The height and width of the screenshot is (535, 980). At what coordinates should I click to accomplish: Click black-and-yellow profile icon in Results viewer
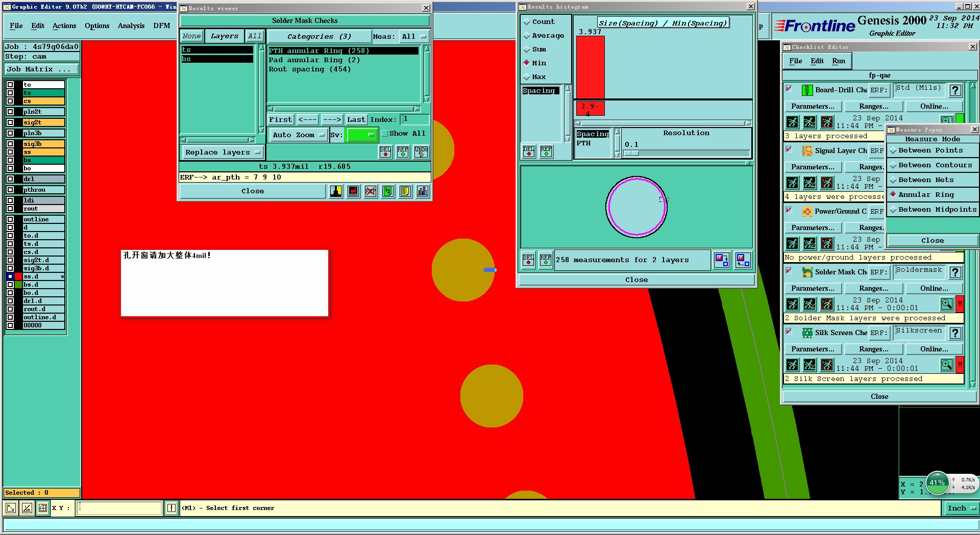[x=336, y=191]
